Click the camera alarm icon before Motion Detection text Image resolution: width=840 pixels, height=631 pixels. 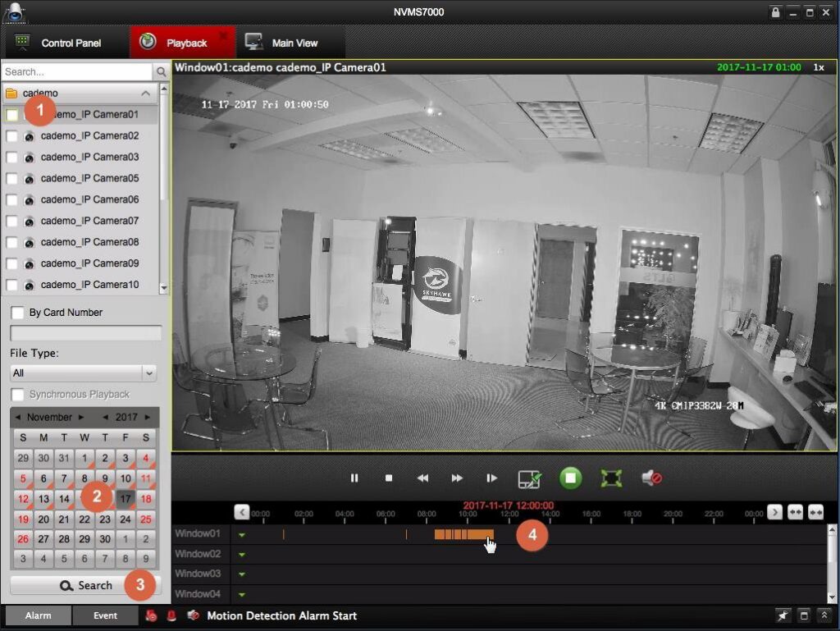[193, 615]
